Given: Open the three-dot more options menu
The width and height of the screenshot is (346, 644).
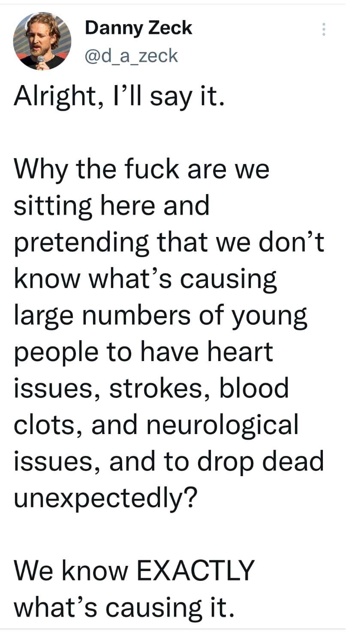Looking at the screenshot, I should (324, 29).
